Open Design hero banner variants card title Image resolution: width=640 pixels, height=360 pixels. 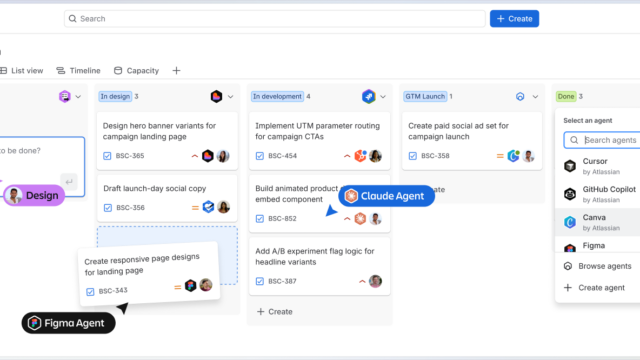pos(159,131)
